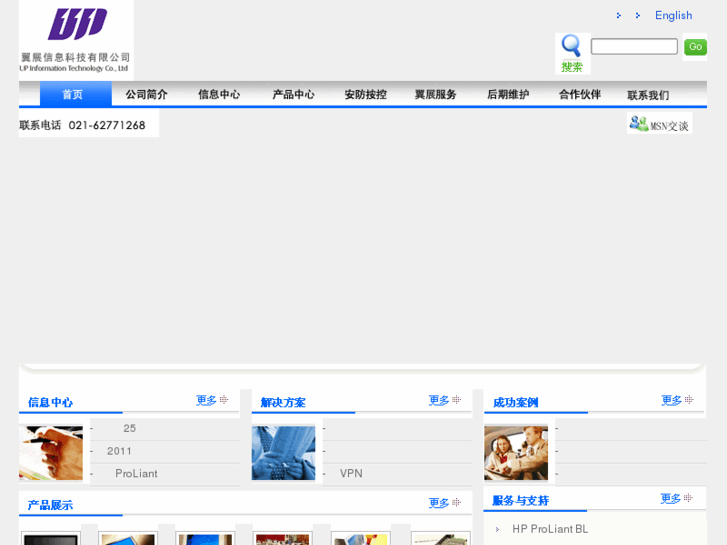Click the 成功案例 section heading
The image size is (727, 545).
(516, 402)
